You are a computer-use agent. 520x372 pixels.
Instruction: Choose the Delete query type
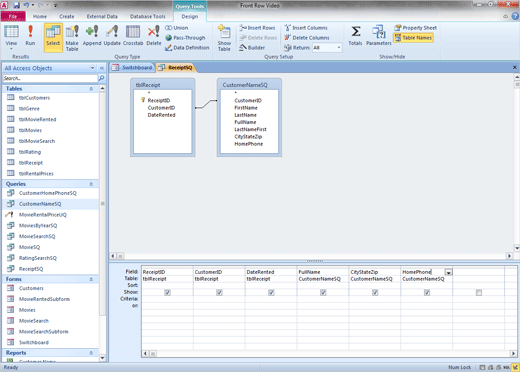click(x=154, y=36)
